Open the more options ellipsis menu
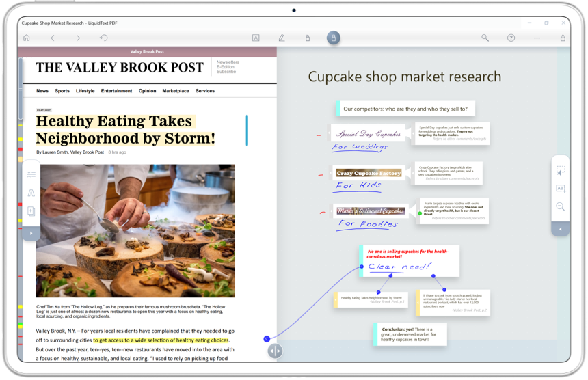The image size is (588, 380). [x=537, y=38]
